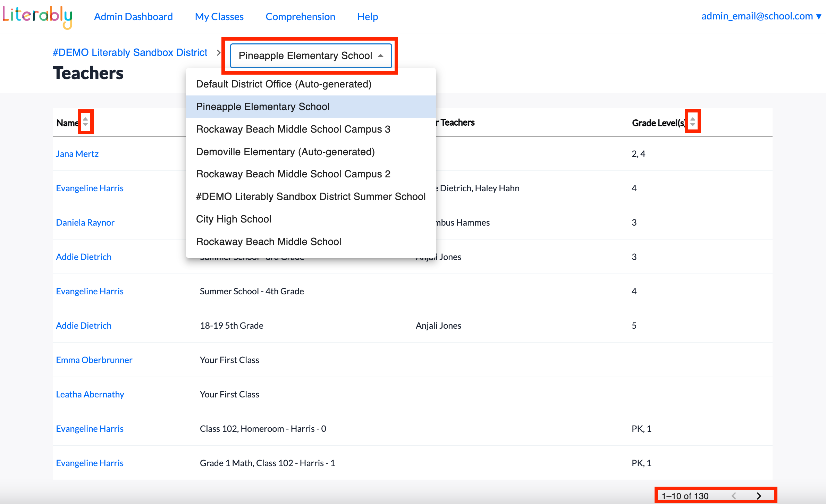Click the Literably logo
The width and height of the screenshot is (826, 504).
click(x=37, y=17)
